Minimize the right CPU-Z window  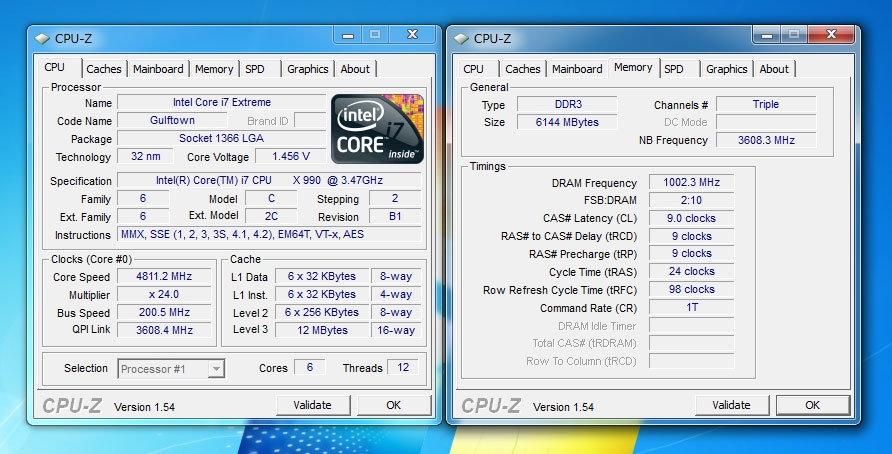767,35
